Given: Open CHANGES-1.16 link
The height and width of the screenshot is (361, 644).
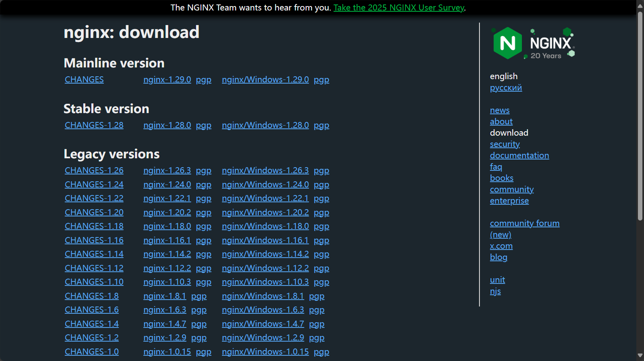Looking at the screenshot, I should (x=94, y=240).
